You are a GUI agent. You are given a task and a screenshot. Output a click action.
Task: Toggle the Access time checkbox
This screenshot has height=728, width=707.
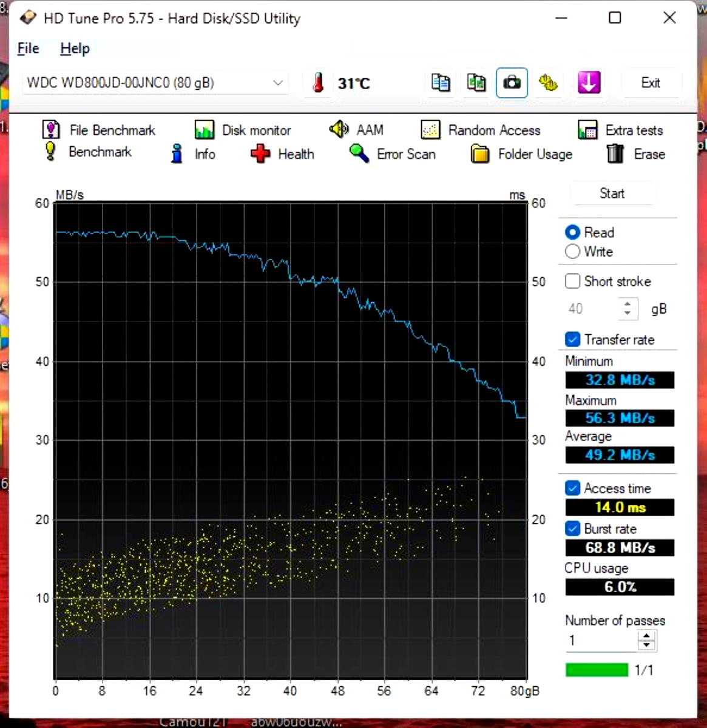572,488
